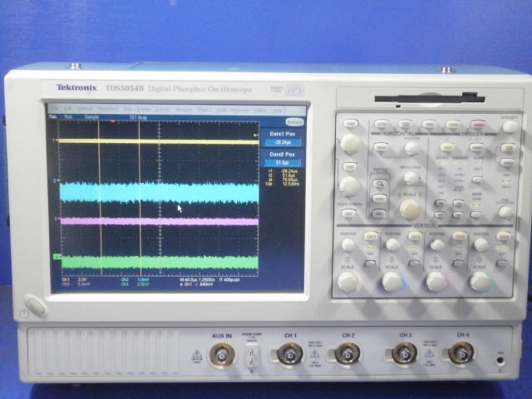Expand the Masks menu
This screenshot has height=399, width=532.
click(x=204, y=110)
